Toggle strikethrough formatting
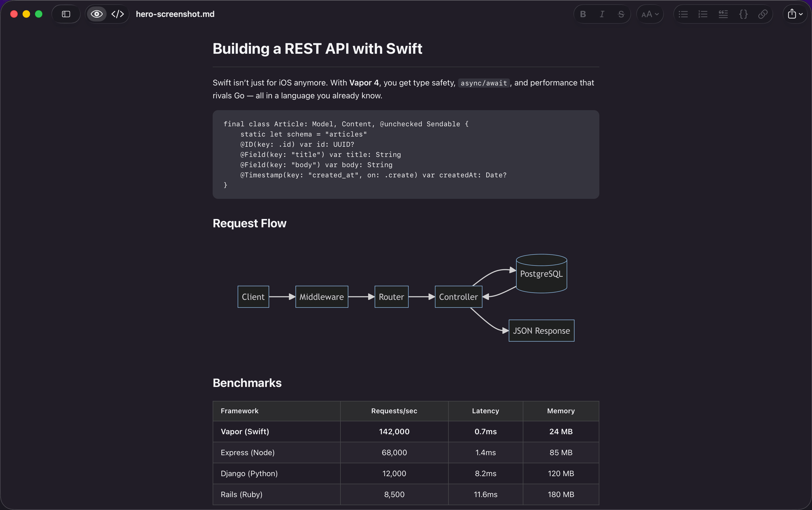The image size is (812, 510). (621, 14)
